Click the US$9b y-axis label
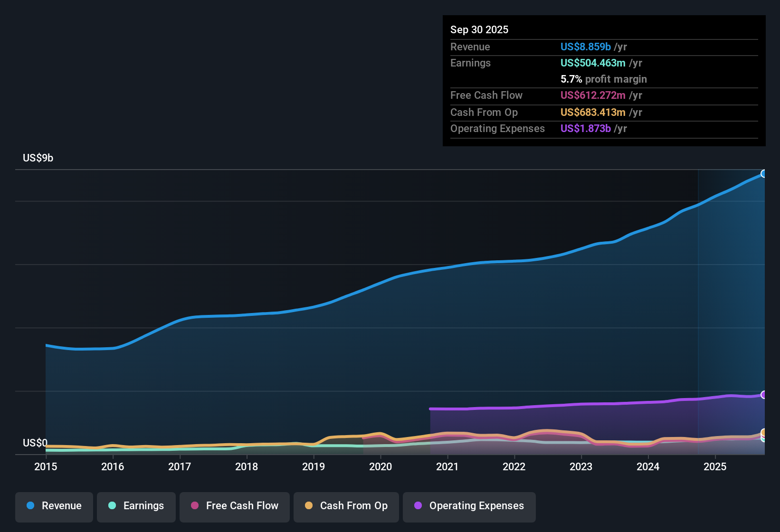Screen dimensions: 780x532 pyautogui.click(x=38, y=158)
